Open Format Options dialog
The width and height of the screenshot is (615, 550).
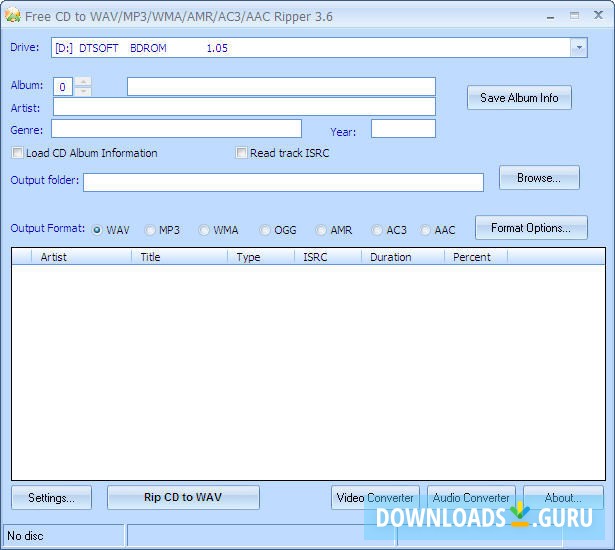[x=531, y=228]
